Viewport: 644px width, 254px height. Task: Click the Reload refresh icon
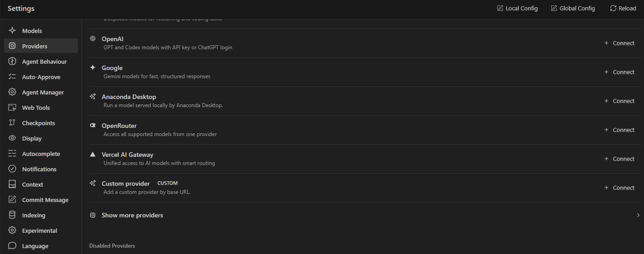613,8
